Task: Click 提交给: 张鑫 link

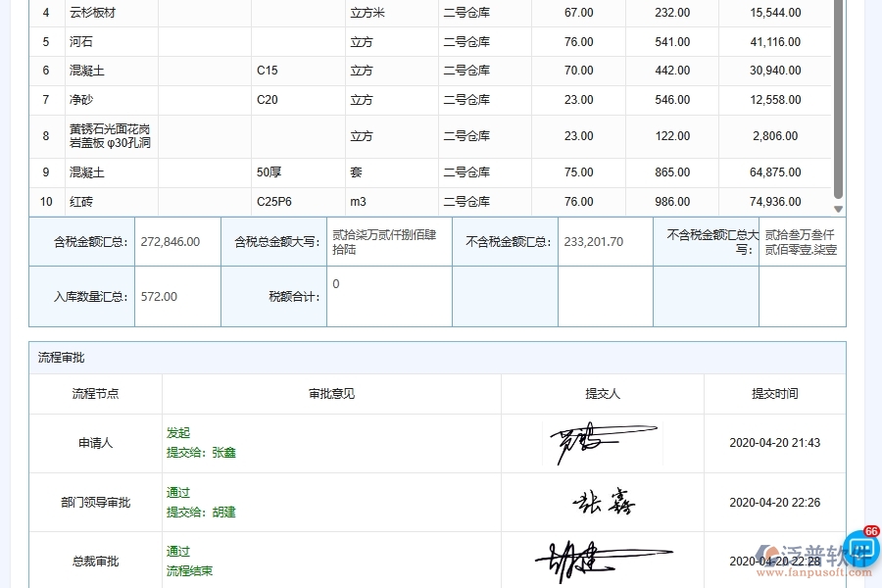Action: coord(199,453)
